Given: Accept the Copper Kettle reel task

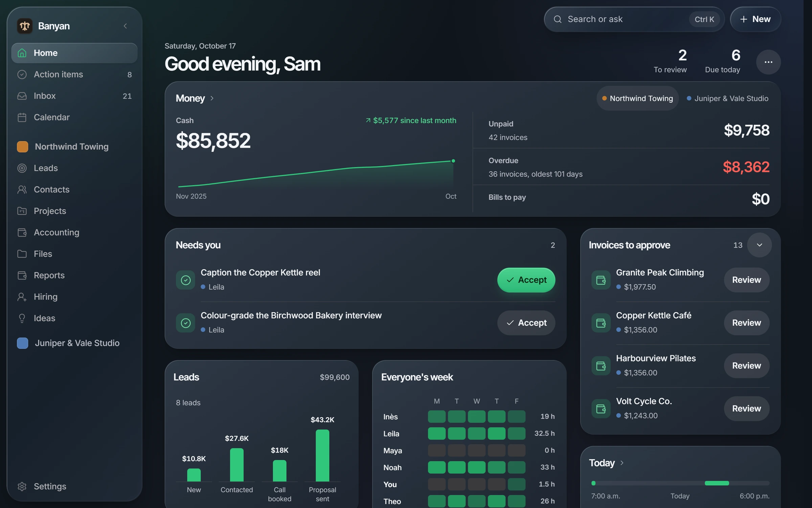Looking at the screenshot, I should coord(526,280).
